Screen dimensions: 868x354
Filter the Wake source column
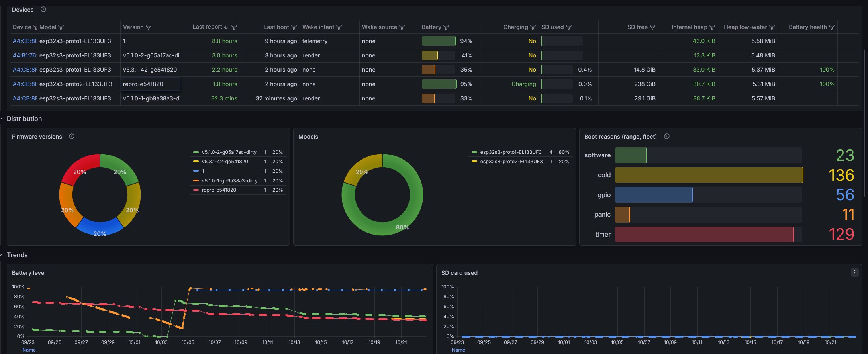402,27
